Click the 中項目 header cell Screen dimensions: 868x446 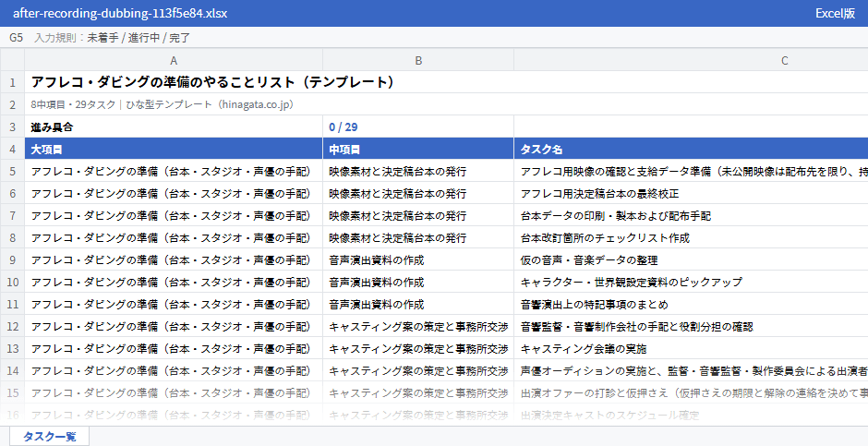[418, 150]
